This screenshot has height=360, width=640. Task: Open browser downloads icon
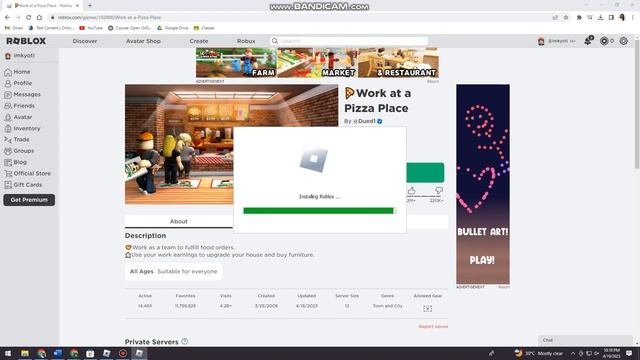tap(600, 18)
